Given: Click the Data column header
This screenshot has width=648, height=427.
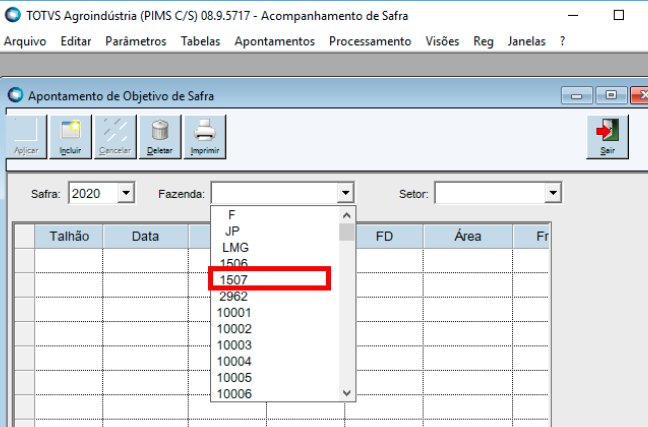Looking at the screenshot, I should [x=145, y=236].
